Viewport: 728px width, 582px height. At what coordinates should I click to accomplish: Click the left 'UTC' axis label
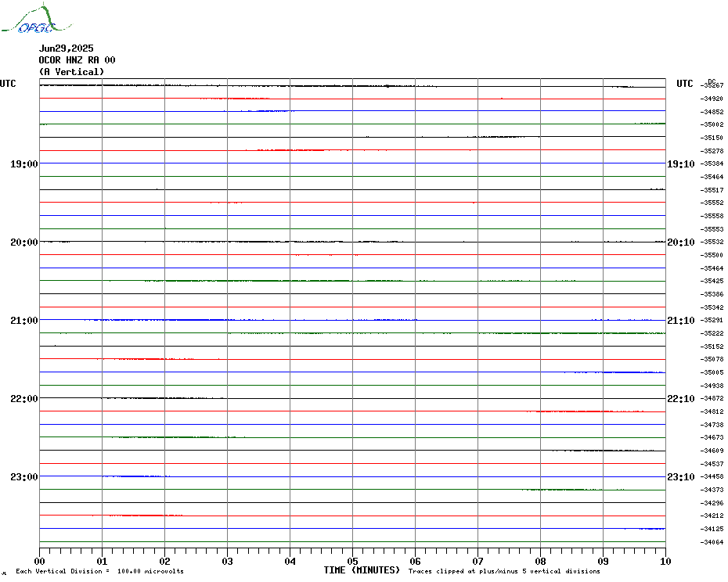click(x=8, y=84)
